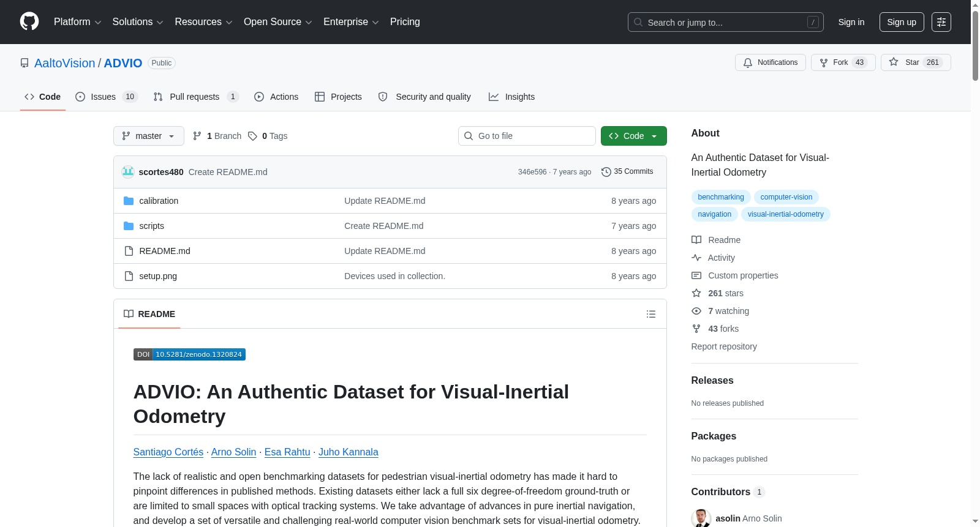Viewport: 980px width, 527px height.
Task: Open Esa Rahtu author link
Action: 287,452
